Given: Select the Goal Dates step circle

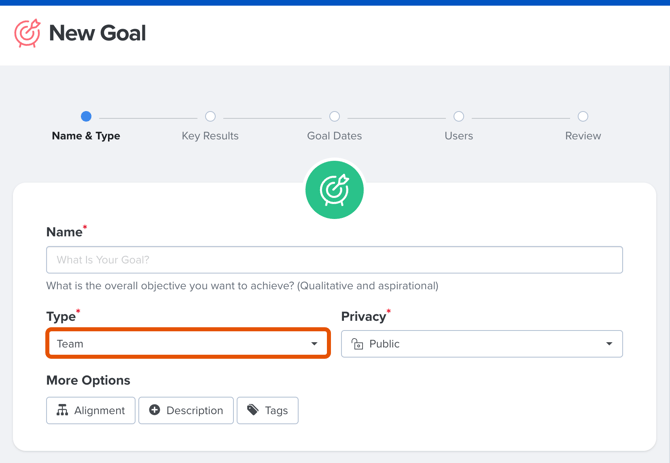Looking at the screenshot, I should 335,116.
